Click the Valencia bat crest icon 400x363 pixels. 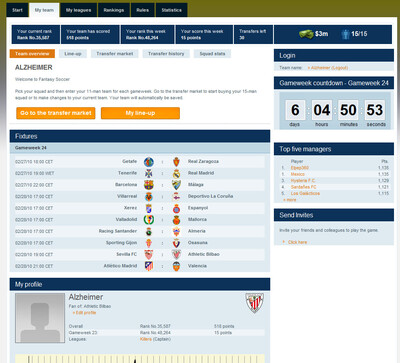coord(176,266)
